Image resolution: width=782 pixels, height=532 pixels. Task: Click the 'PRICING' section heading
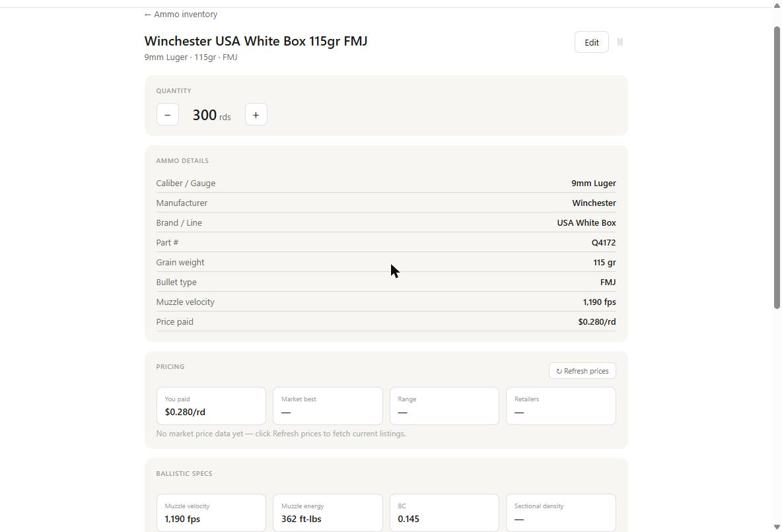point(170,366)
